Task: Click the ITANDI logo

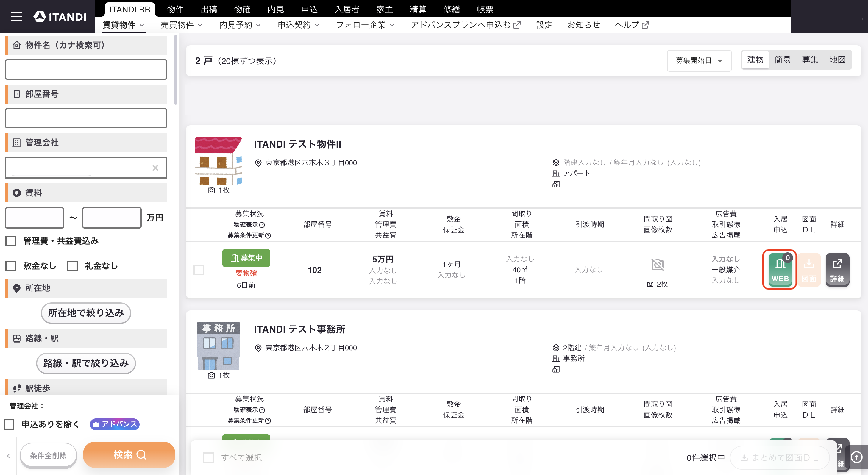Action: (60, 16)
